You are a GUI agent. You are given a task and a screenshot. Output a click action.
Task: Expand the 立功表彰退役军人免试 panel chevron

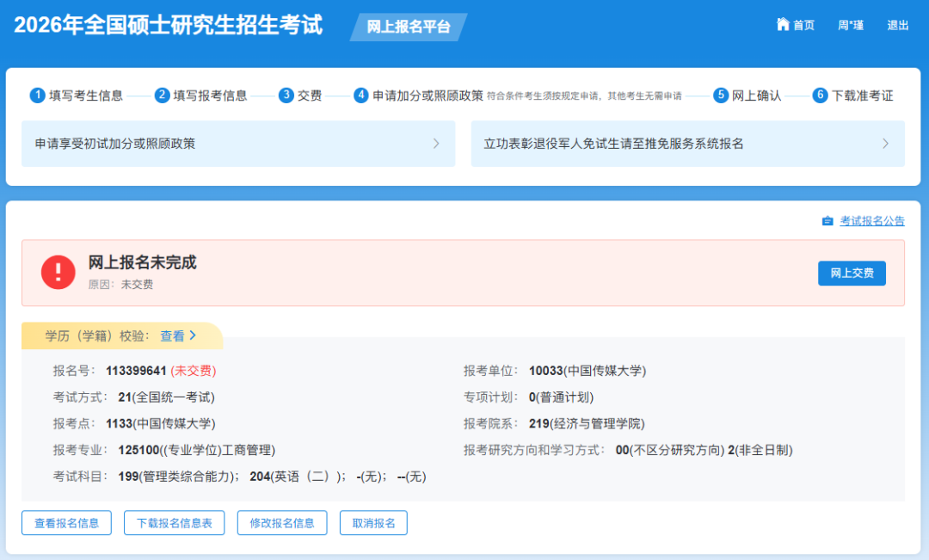[x=886, y=144]
